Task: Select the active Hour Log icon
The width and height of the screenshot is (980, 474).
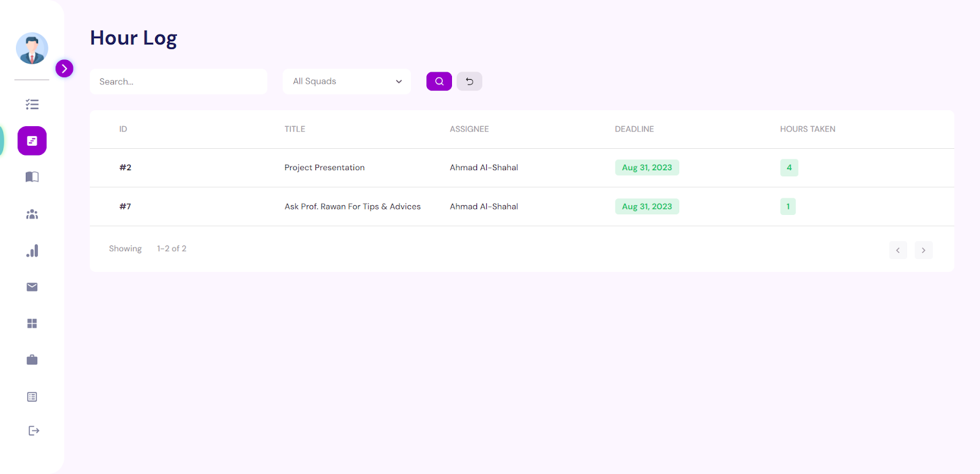Action: point(32,140)
